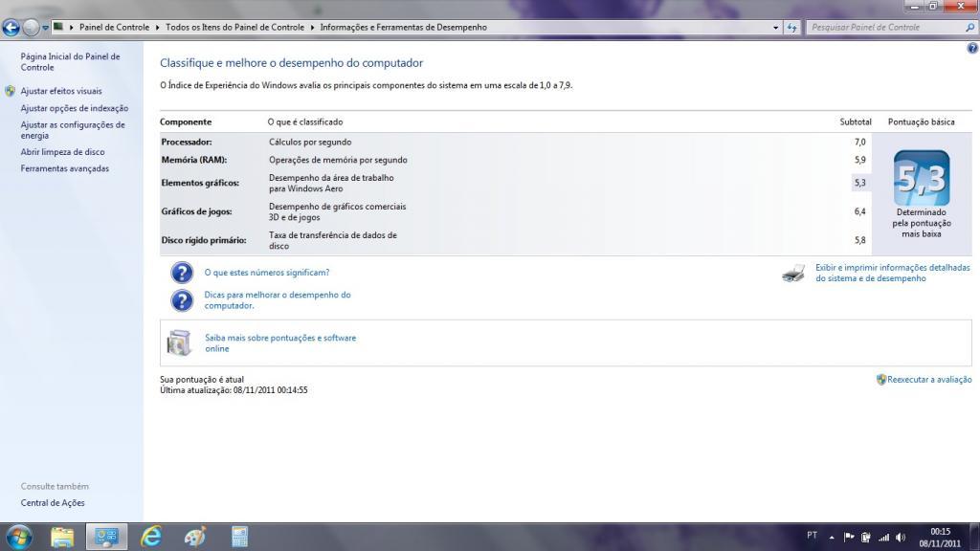Expand arrow after Painel de Controle breadcrumb

click(158, 28)
